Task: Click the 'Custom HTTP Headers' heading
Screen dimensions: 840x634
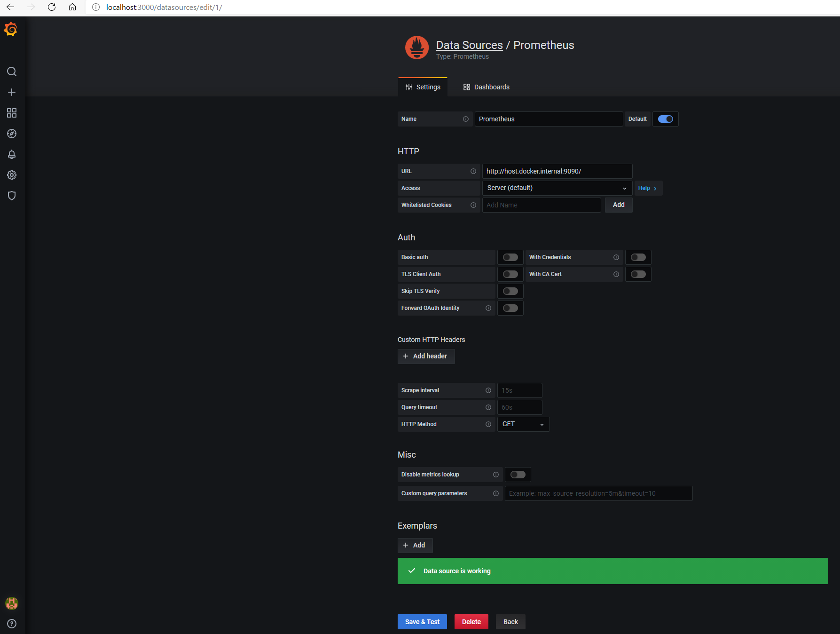Action: tap(432, 340)
